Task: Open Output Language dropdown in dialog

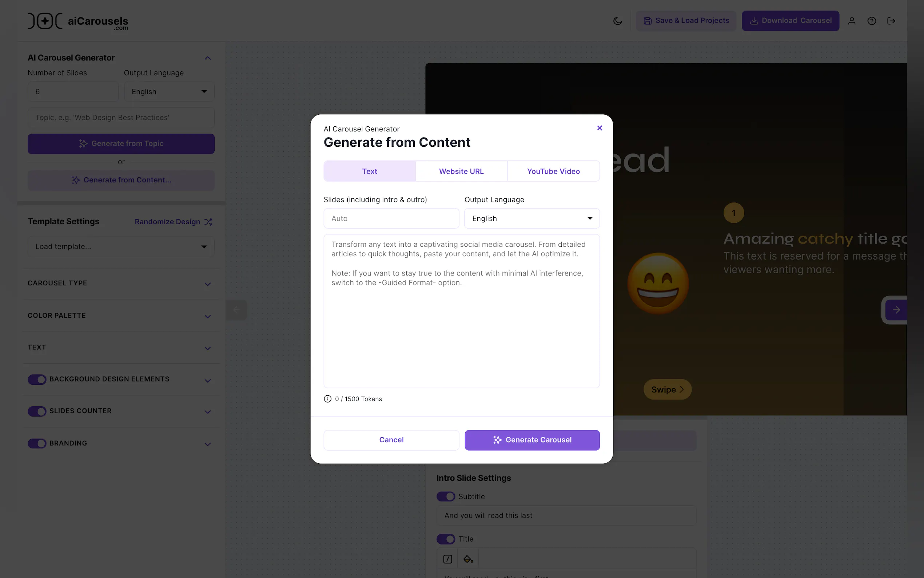Action: pyautogui.click(x=532, y=218)
